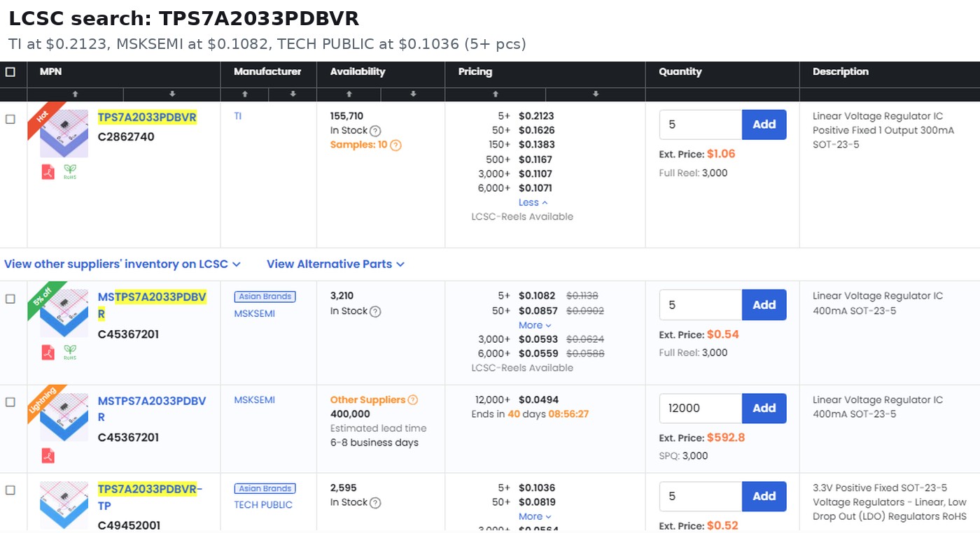Select the checkbox for the 5% off MSKSEMI row

point(10,299)
